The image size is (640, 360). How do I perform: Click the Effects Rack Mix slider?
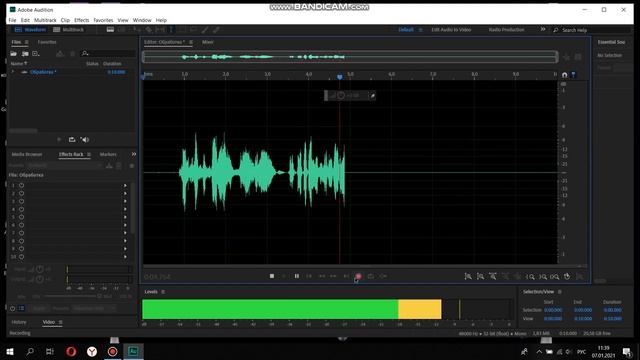coord(71,296)
